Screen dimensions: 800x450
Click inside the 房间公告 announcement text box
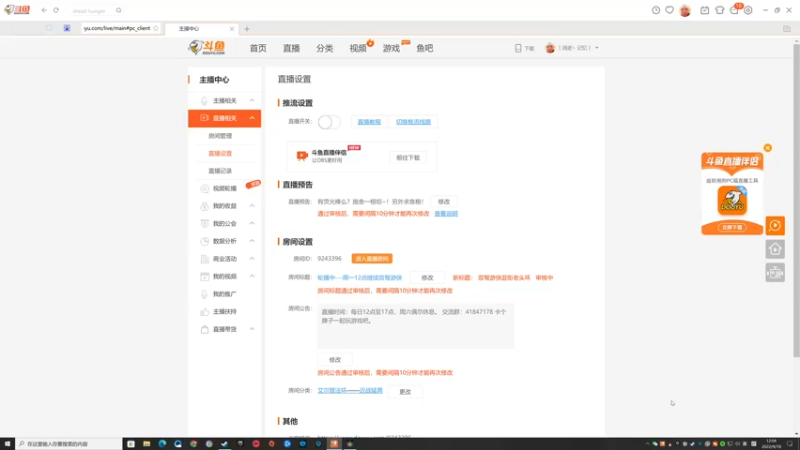416,326
